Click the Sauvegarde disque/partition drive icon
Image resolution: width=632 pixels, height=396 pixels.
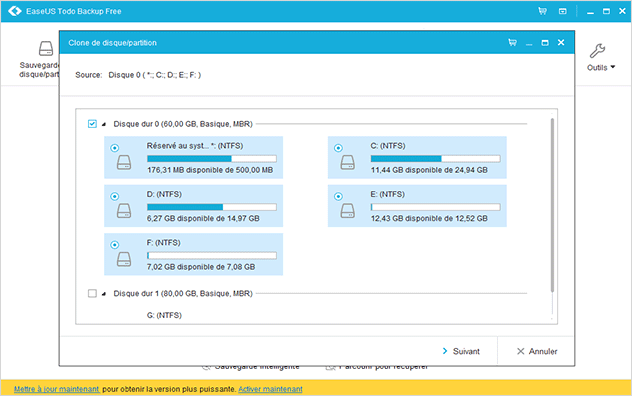(46, 48)
